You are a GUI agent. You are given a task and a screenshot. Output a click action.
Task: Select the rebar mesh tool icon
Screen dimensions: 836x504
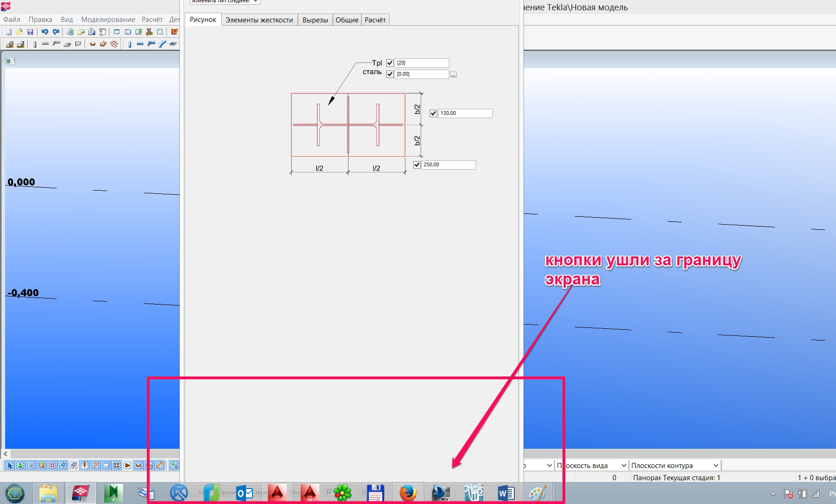(114, 44)
